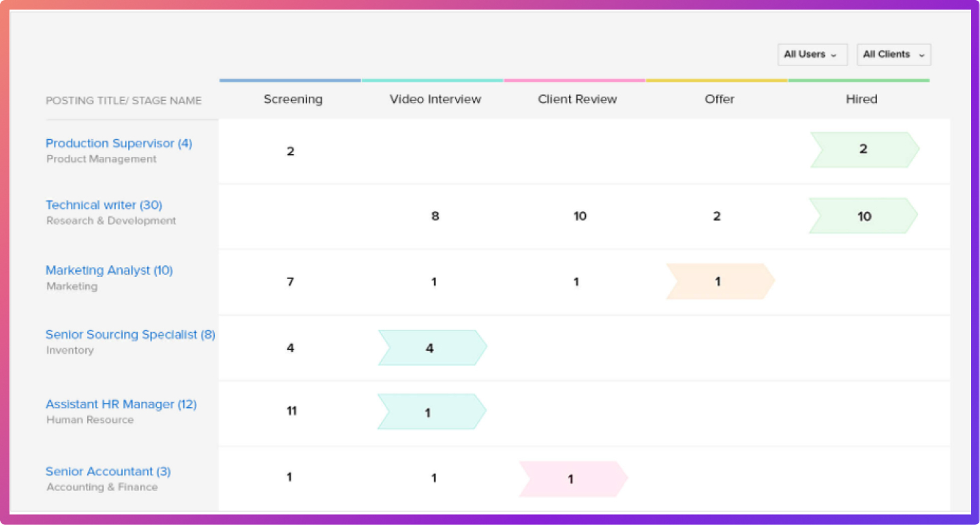Select the Offer badge for Marketing Analyst
This screenshot has height=525, width=980.
[720, 282]
